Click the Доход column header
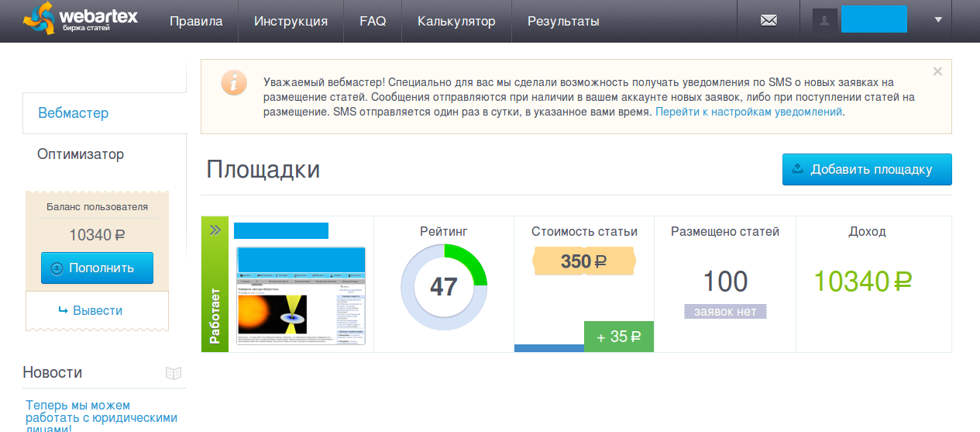980x432 pixels. 867,231
